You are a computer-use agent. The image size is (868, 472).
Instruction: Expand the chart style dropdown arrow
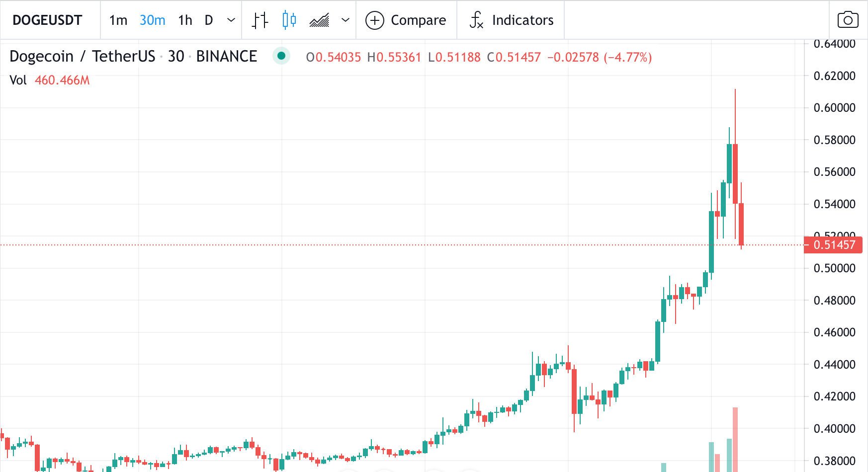coord(346,20)
